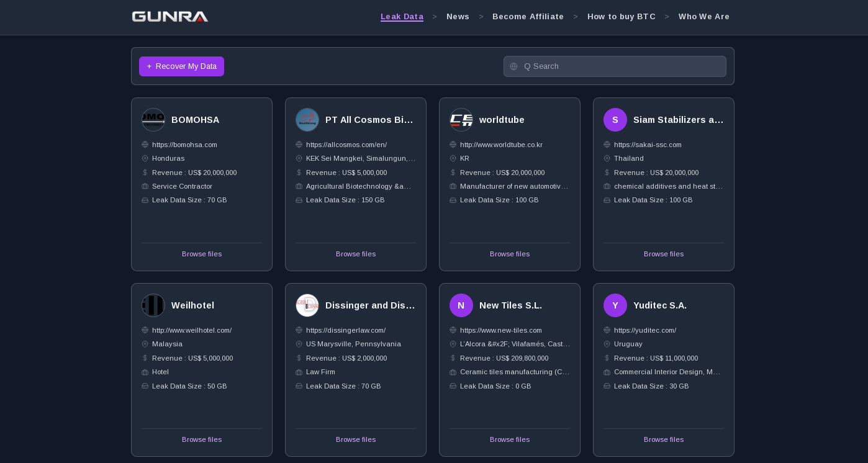Click Browse files on the BOMOHSA card
Viewport: 868px width, 463px height.
tap(202, 254)
